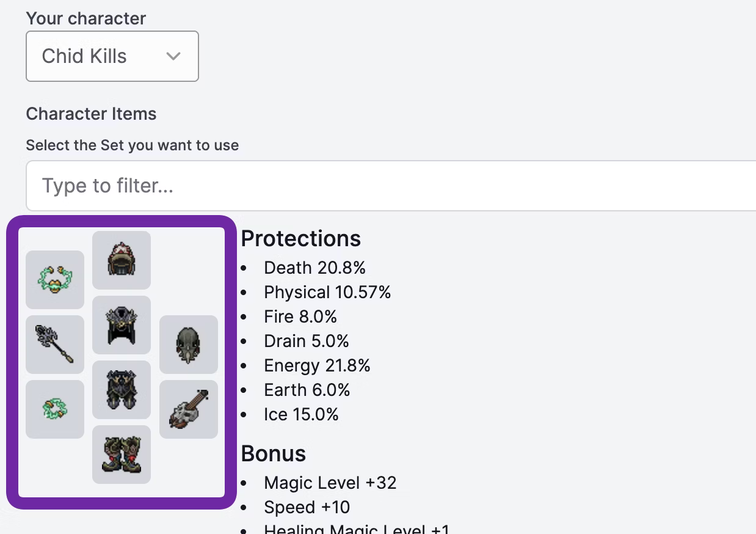Open the Chid Kills character dropdown
This screenshot has width=756, height=534.
[x=112, y=56]
